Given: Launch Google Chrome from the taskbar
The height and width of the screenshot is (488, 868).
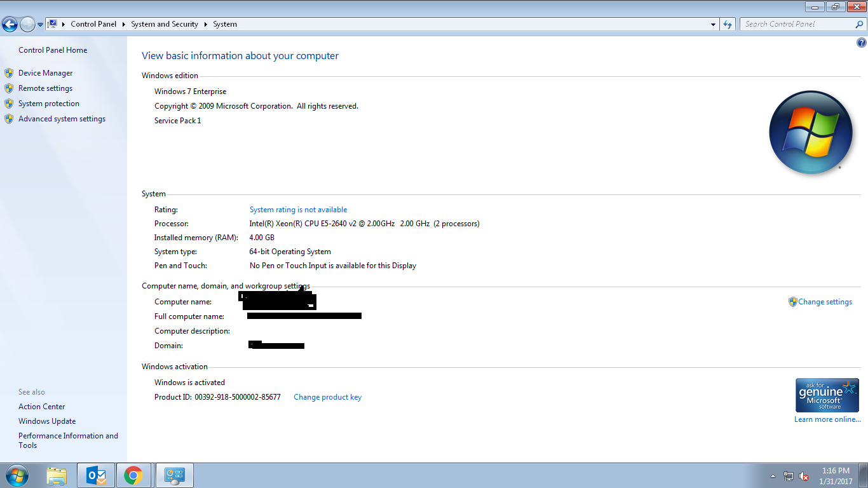Looking at the screenshot, I should coord(133,475).
